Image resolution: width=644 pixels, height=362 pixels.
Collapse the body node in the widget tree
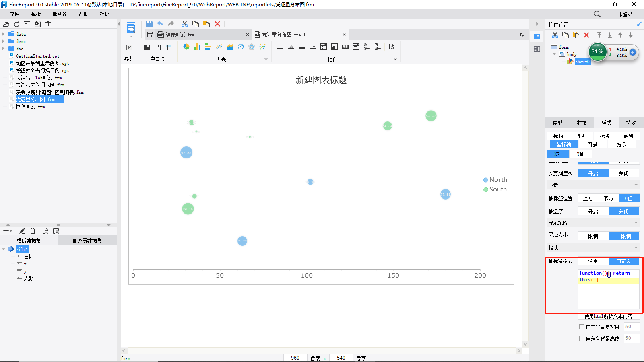555,54
